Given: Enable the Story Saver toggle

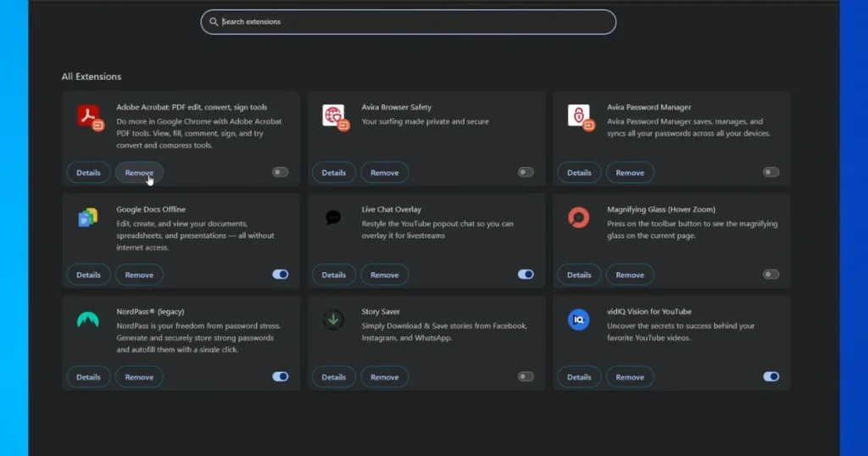Looking at the screenshot, I should click(526, 377).
